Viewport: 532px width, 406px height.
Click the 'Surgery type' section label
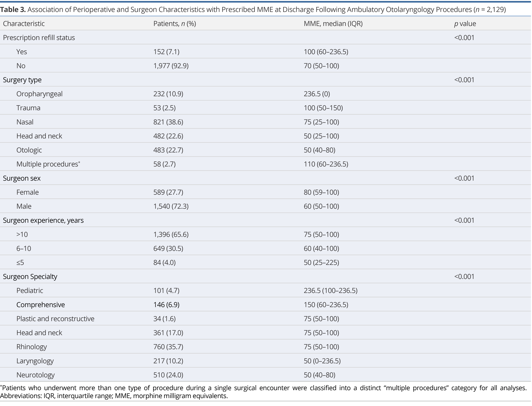[x=22, y=80]
